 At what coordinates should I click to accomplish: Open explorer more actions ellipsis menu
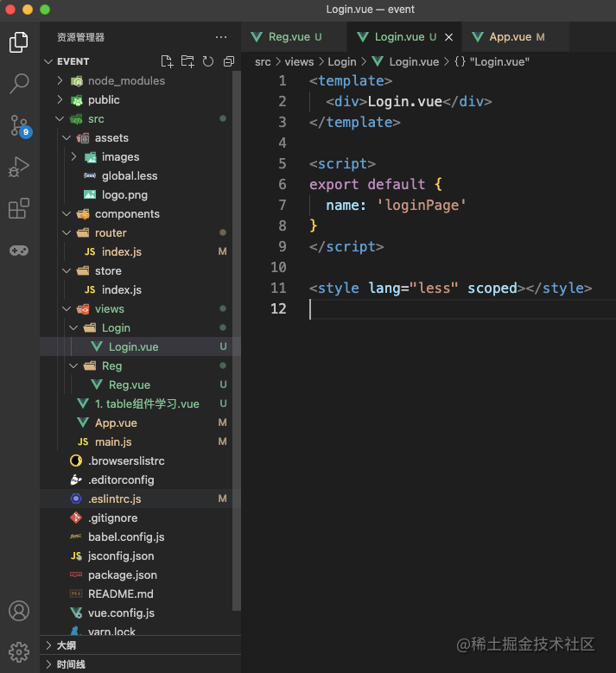[x=221, y=37]
